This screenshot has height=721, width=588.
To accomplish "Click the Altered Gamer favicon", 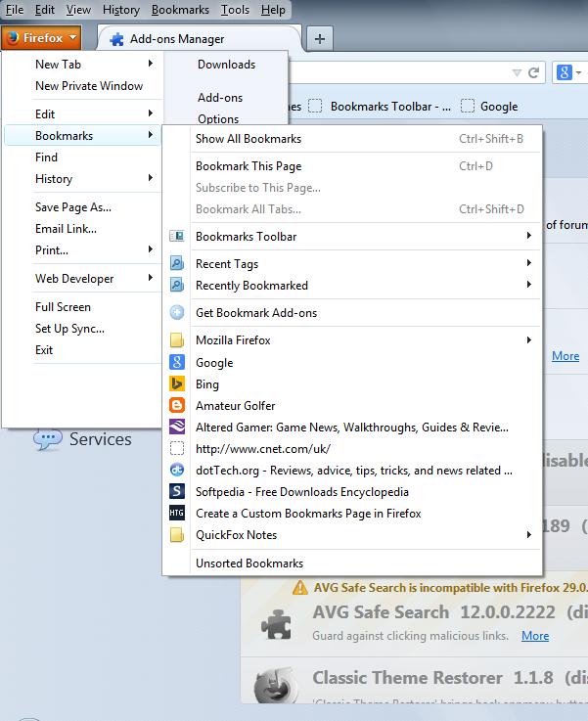I will [177, 428].
